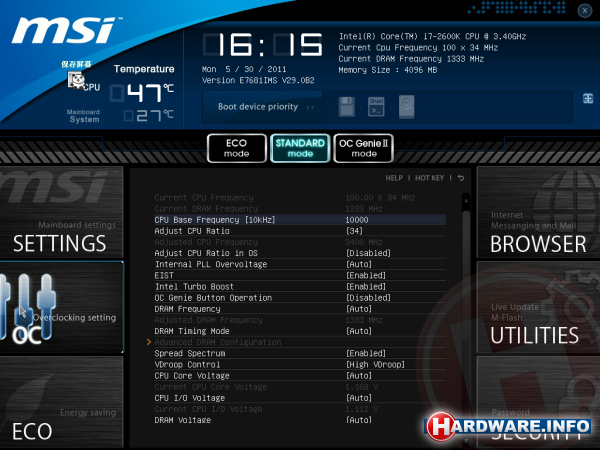The height and width of the screenshot is (450, 600).
Task: Click the expand icon beside boot priority bar
Action: point(588,98)
